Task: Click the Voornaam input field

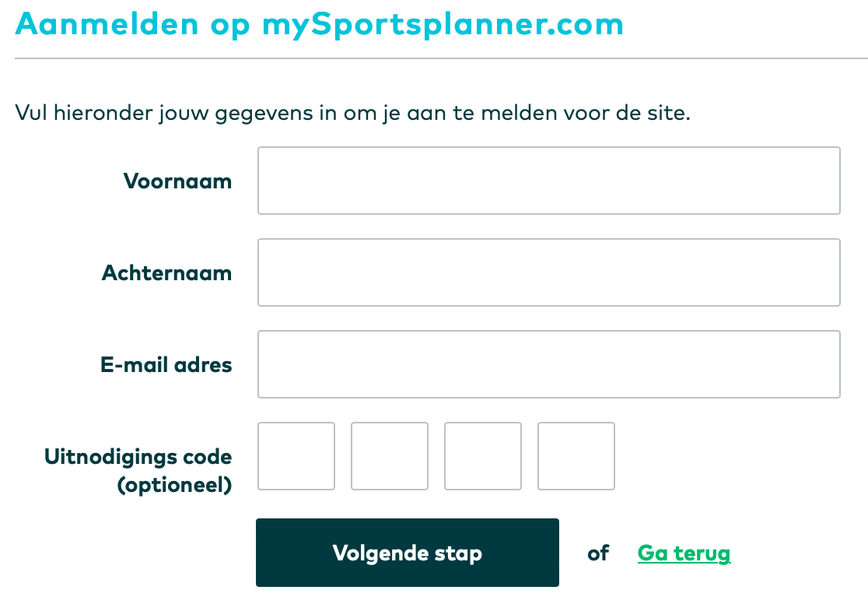Action: coord(548,181)
